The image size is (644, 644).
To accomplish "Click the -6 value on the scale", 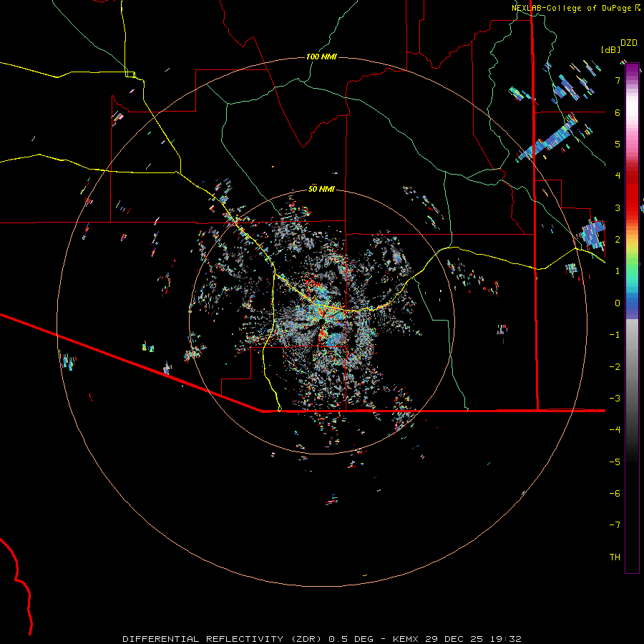I will [x=615, y=494].
